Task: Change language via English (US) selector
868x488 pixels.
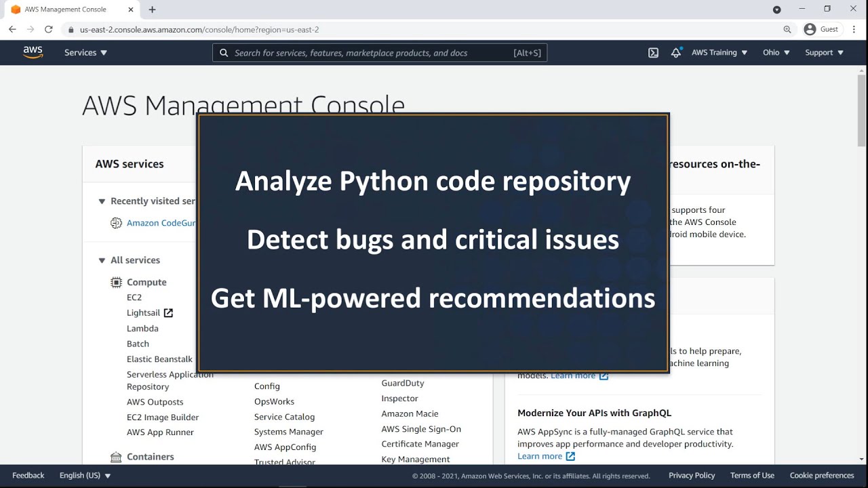Action: coord(85,476)
